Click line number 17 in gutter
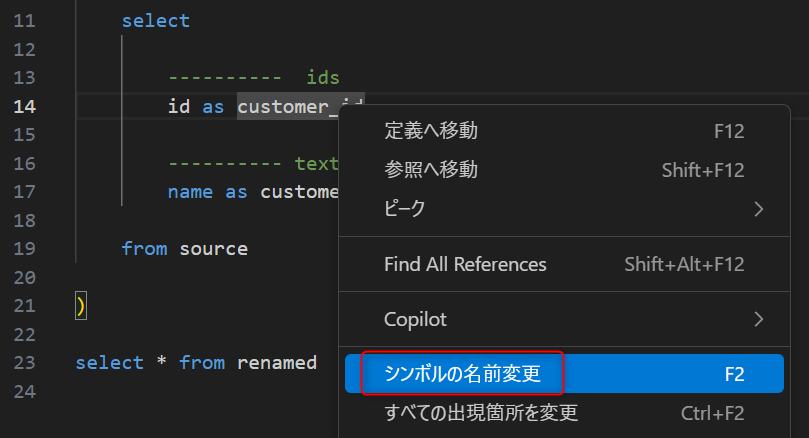The image size is (809, 438). [24, 192]
